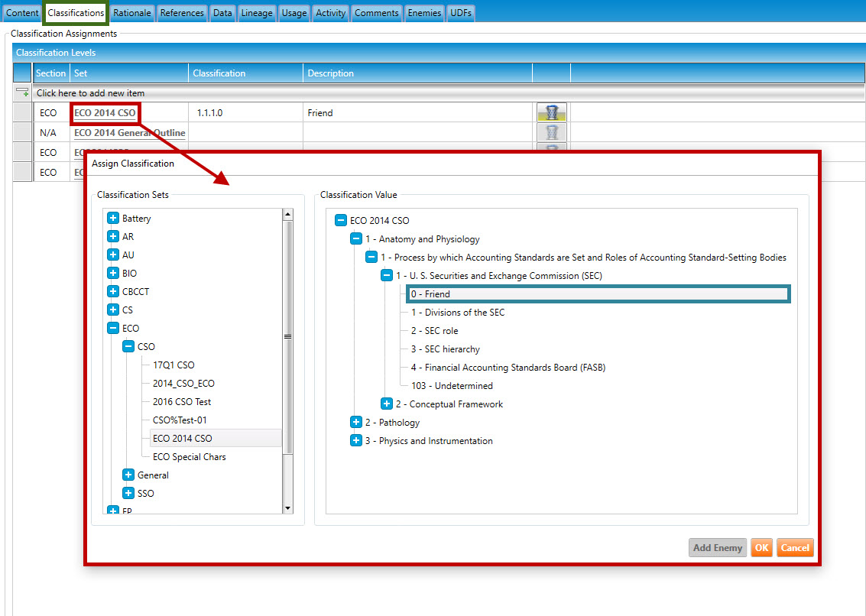
Task: Expand the BIO classification set
Action: pos(113,273)
